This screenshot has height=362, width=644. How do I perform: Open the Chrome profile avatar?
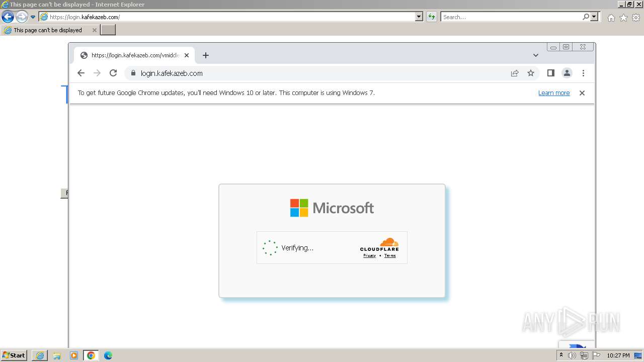(567, 73)
